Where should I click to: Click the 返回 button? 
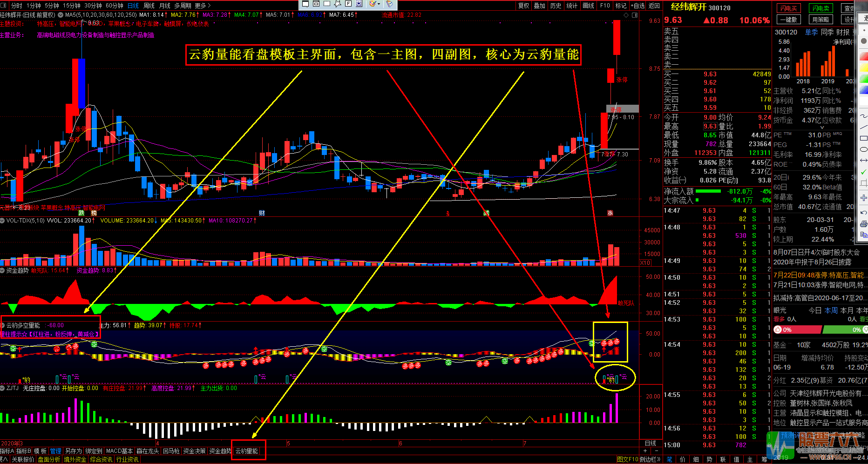(x=654, y=6)
